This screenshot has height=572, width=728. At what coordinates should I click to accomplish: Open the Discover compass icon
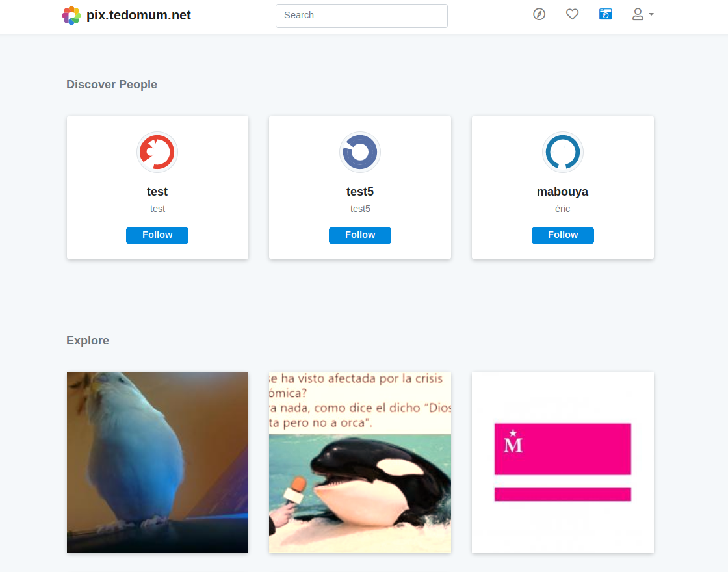539,14
